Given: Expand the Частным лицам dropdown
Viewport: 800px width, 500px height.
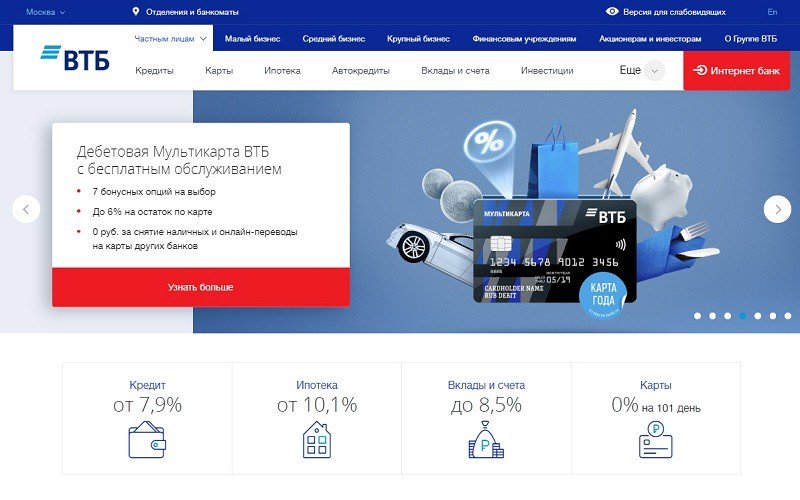Looking at the screenshot, I should click(x=170, y=38).
